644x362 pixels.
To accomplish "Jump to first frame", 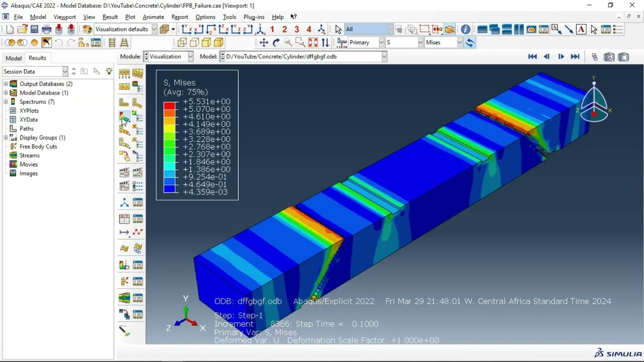I will 532,57.
